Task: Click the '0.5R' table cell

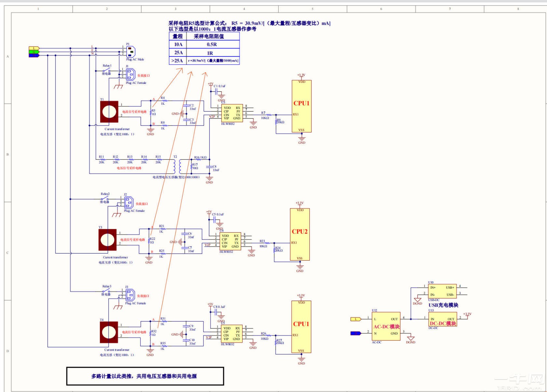Action: click(x=213, y=44)
